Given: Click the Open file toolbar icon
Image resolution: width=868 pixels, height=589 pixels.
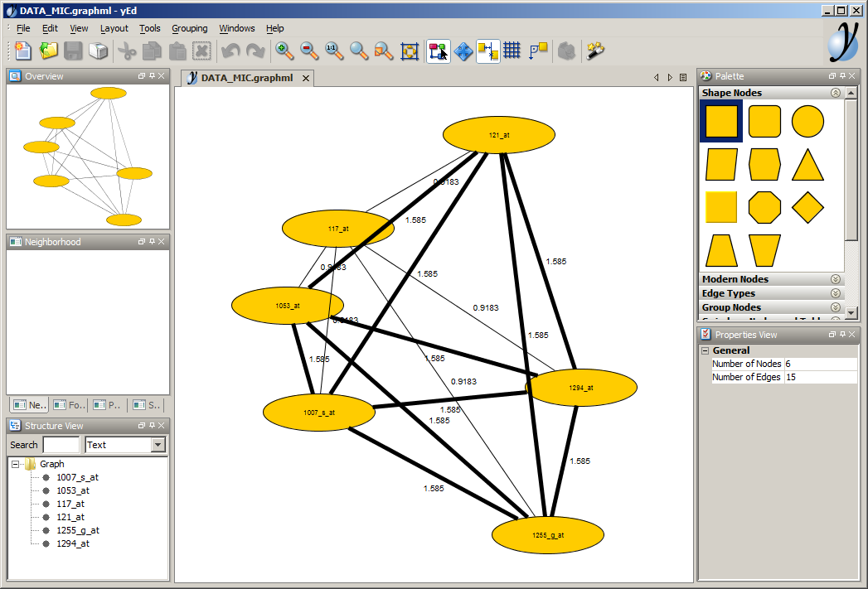Looking at the screenshot, I should coord(48,51).
